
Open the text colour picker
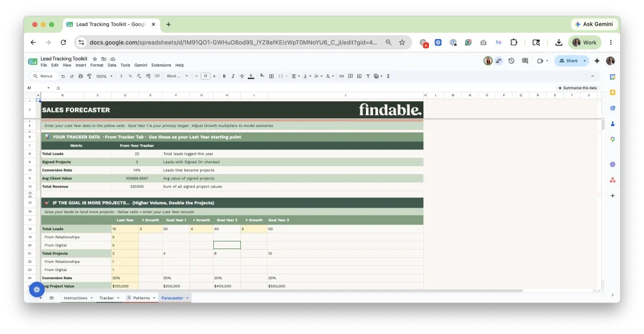tap(251, 76)
